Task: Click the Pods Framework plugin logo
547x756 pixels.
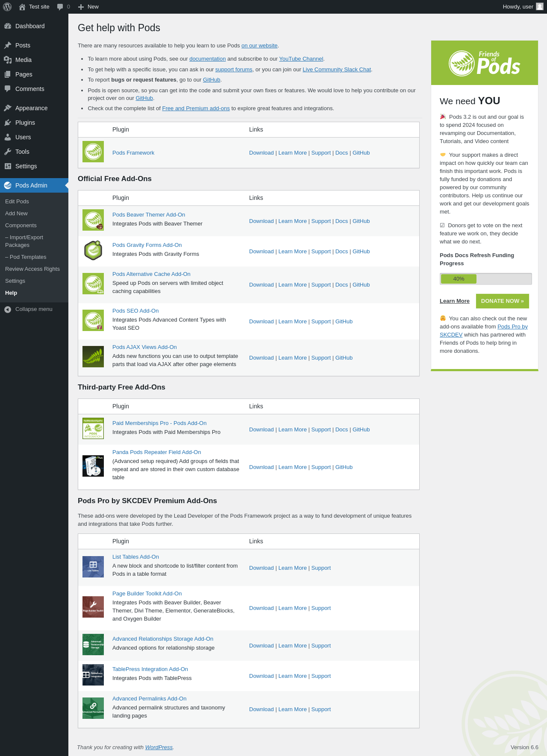Action: tap(93, 152)
